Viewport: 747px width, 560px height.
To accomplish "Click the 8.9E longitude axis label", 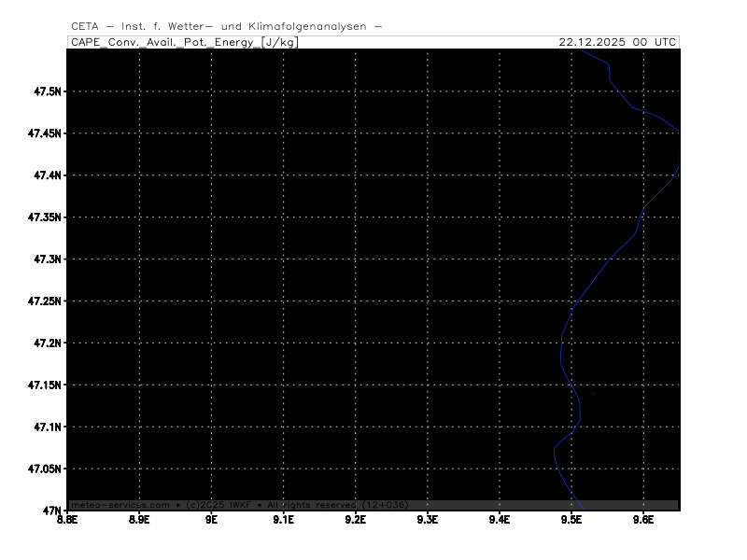I will click(x=139, y=520).
